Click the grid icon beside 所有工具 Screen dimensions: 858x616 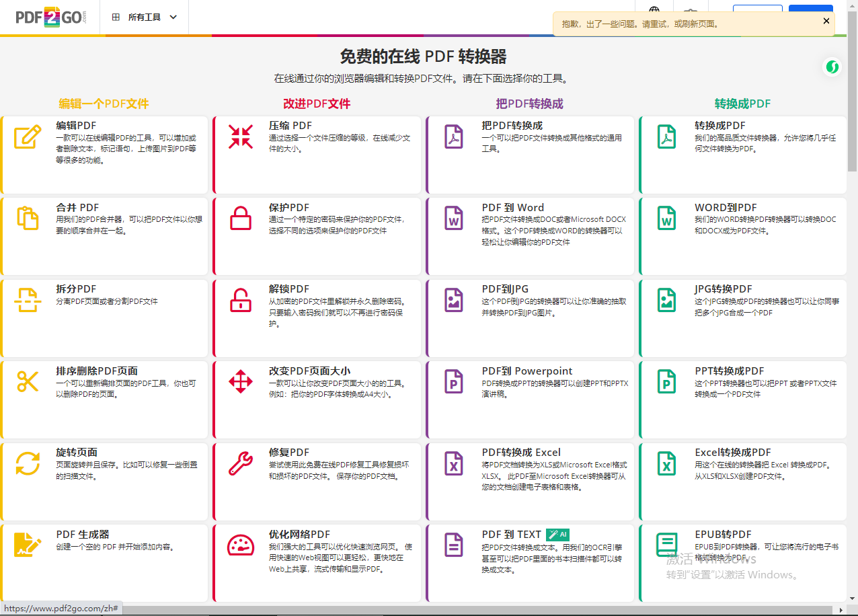click(116, 17)
